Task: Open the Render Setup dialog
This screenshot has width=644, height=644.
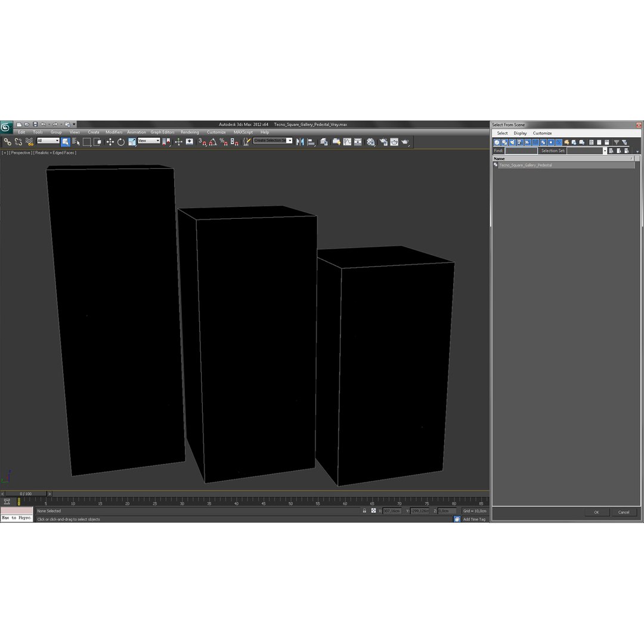Action: pos(383,142)
